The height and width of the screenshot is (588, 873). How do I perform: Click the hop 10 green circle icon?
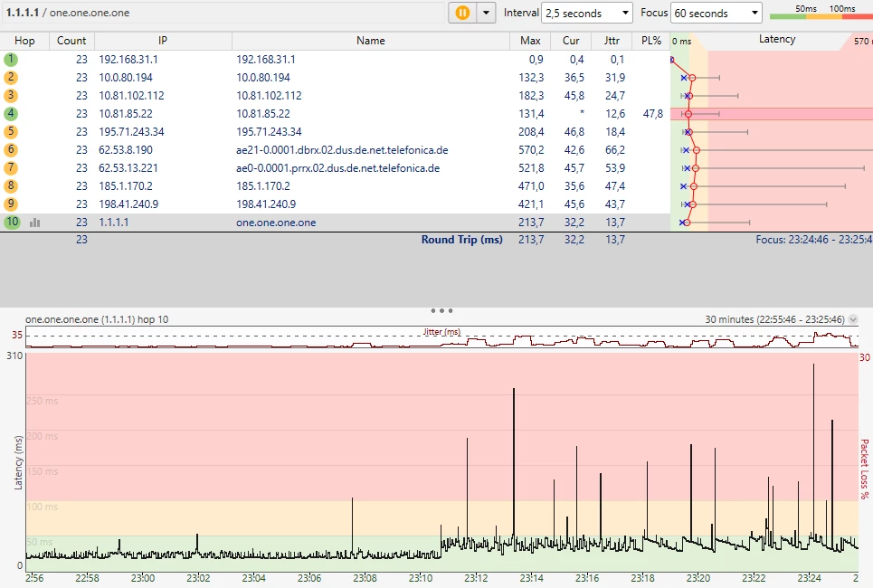pos(11,222)
